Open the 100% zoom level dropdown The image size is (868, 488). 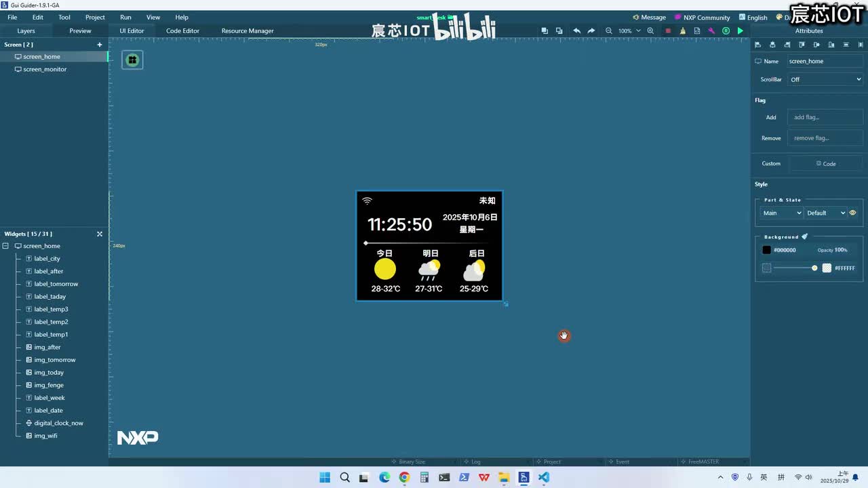click(629, 30)
